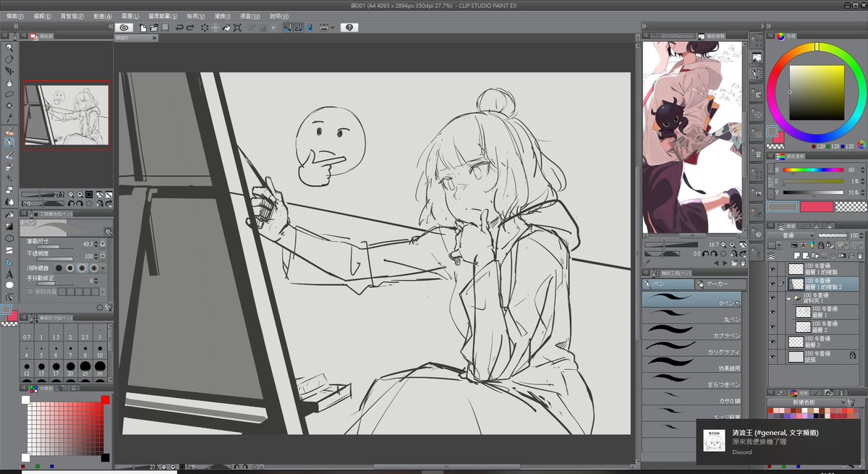Screen dimensions: 868x474
Task: Select the Pen tool in toolbox
Action: pos(9,143)
